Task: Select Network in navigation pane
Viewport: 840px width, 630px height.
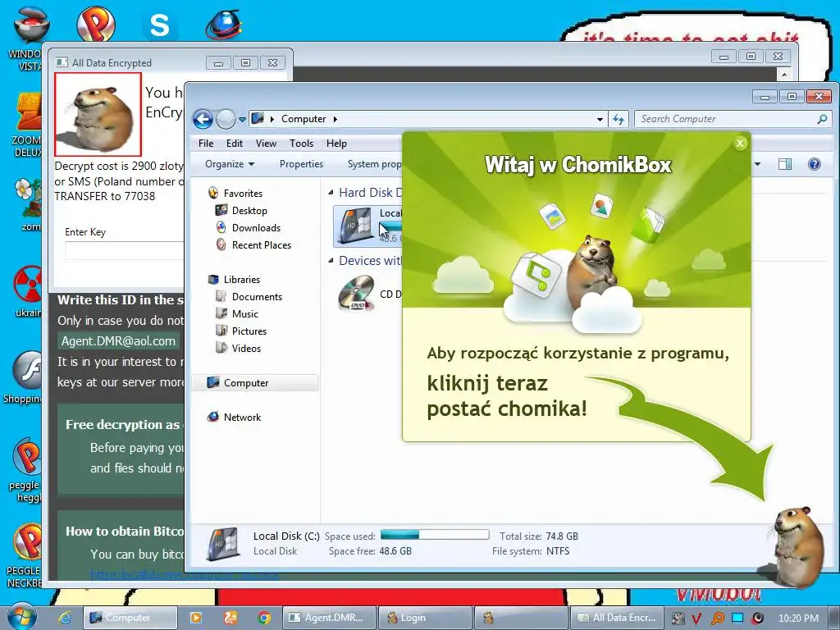Action: [242, 418]
